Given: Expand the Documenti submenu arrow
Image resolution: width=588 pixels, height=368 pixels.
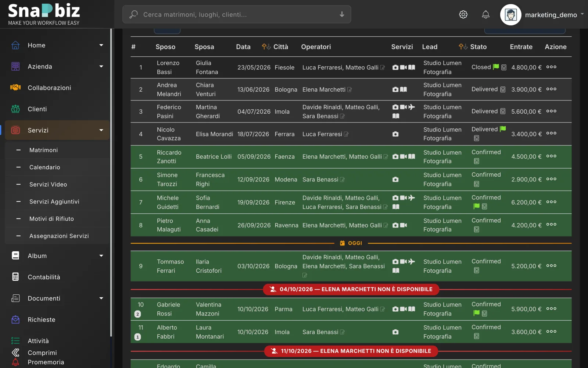Looking at the screenshot, I should (101, 298).
